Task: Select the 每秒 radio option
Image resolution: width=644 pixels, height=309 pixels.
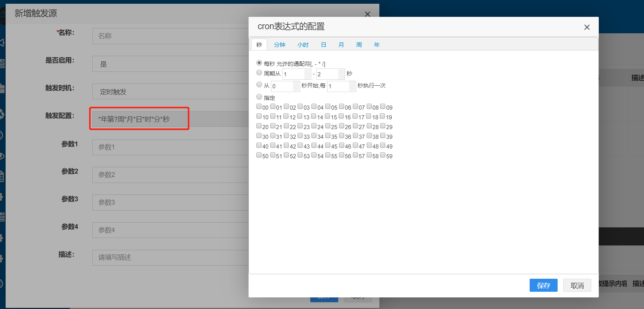Action: pyautogui.click(x=259, y=63)
